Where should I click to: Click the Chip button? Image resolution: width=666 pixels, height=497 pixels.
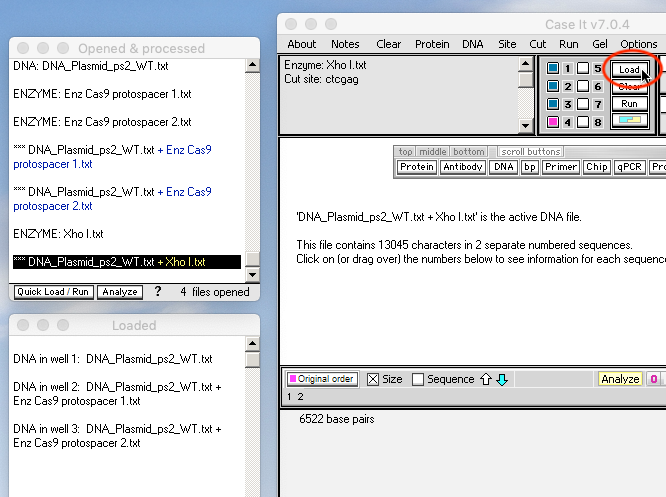[597, 167]
